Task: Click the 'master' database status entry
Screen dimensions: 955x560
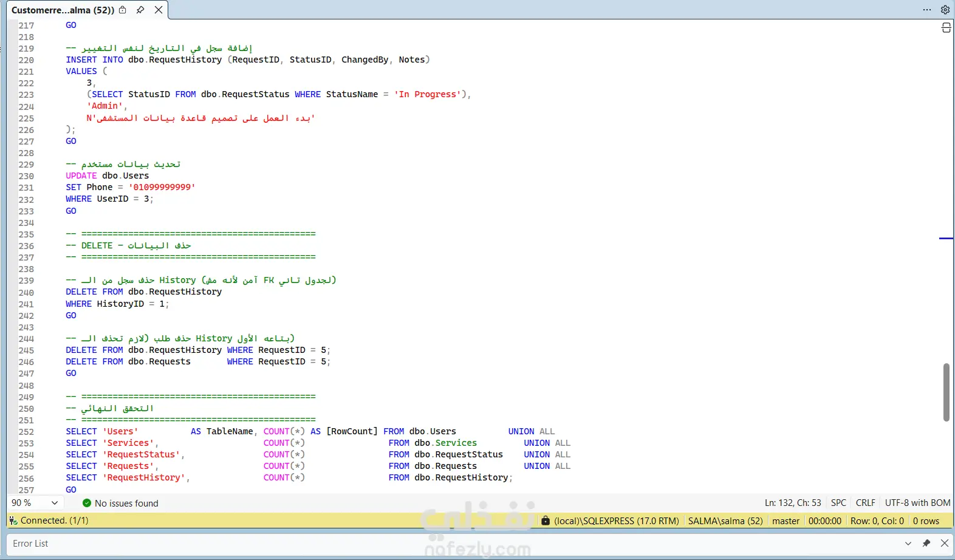Action: coord(786,521)
